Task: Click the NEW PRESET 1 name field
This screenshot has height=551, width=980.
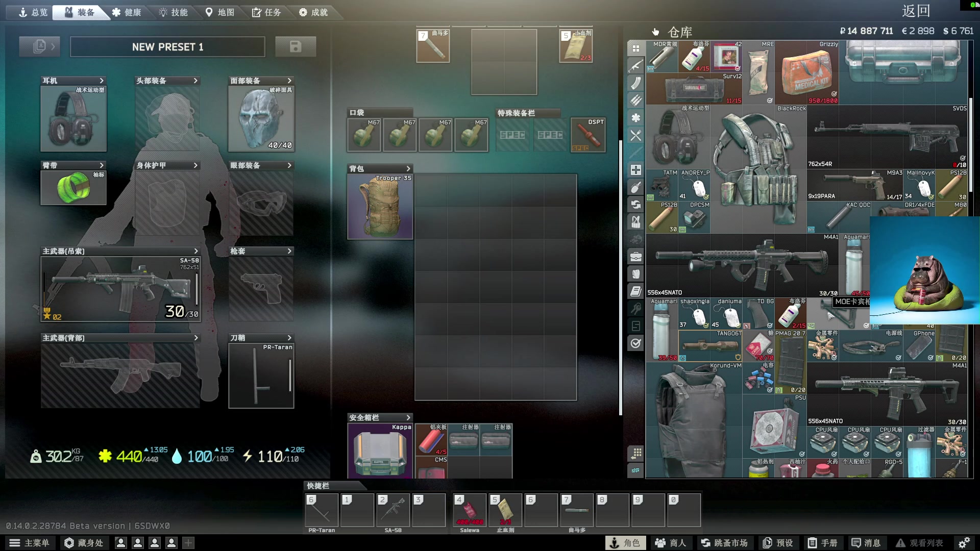Action: coord(167,46)
